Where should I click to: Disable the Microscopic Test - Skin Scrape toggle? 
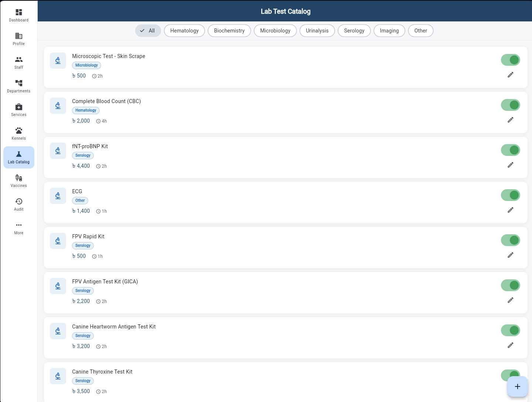(510, 60)
